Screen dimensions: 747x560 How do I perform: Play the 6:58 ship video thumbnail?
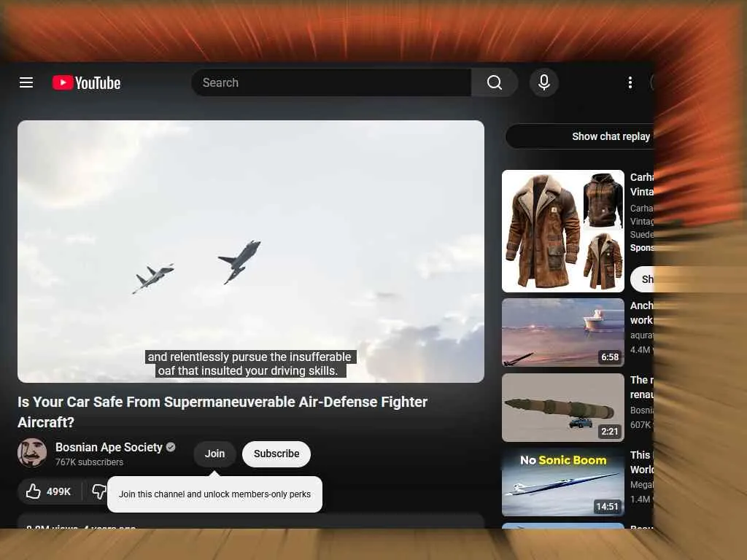pos(562,332)
